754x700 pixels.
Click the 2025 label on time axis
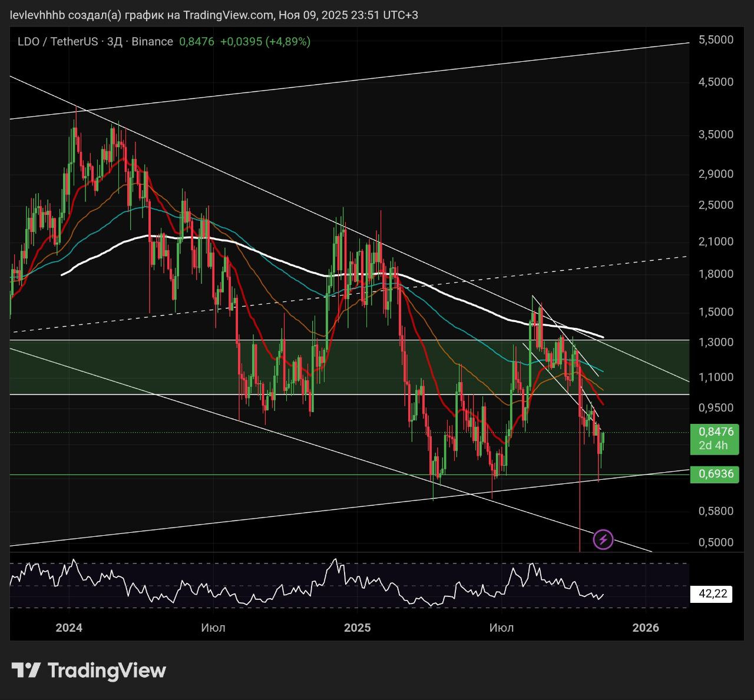tap(357, 628)
